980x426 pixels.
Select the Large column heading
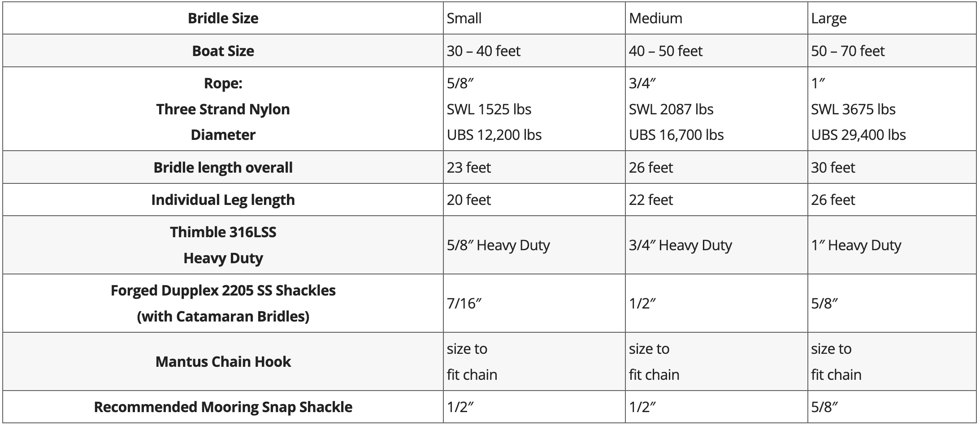pyautogui.click(x=828, y=18)
